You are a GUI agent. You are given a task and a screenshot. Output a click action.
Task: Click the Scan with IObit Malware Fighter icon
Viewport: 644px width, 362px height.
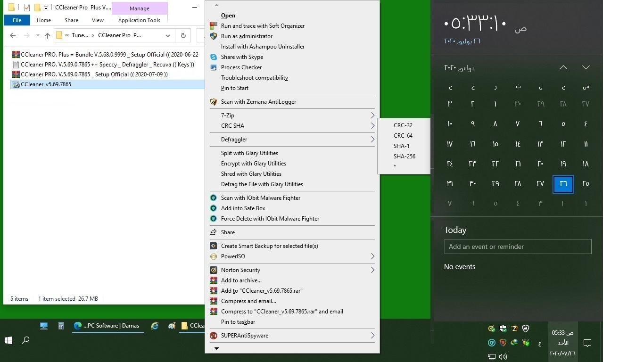tap(214, 198)
